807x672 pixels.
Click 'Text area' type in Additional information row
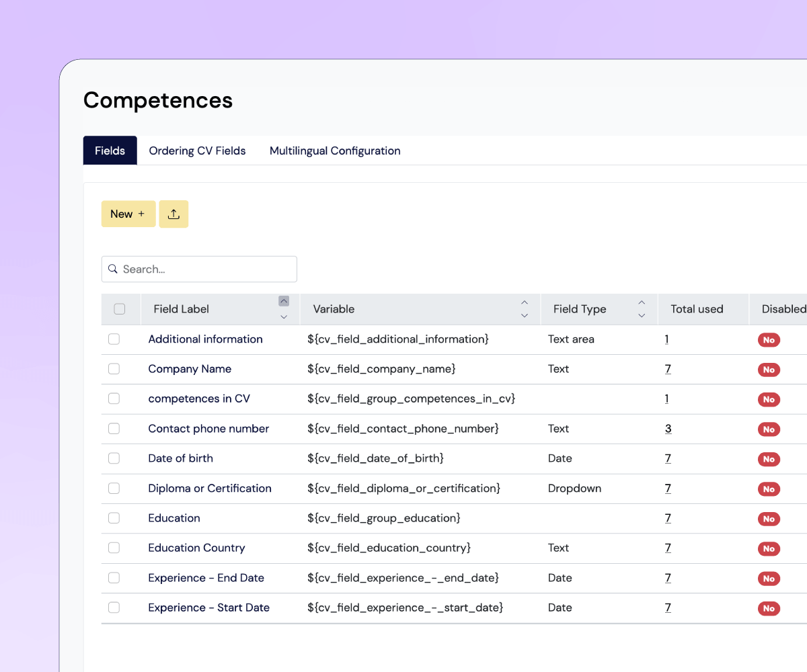pyautogui.click(x=571, y=339)
